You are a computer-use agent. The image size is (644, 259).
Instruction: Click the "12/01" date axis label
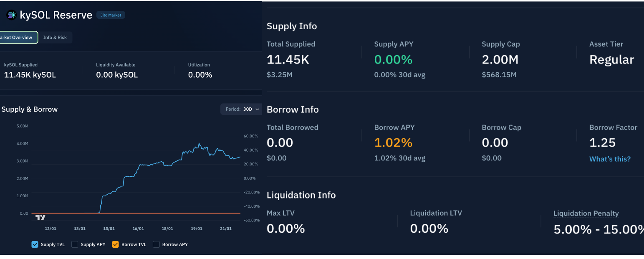click(51, 229)
